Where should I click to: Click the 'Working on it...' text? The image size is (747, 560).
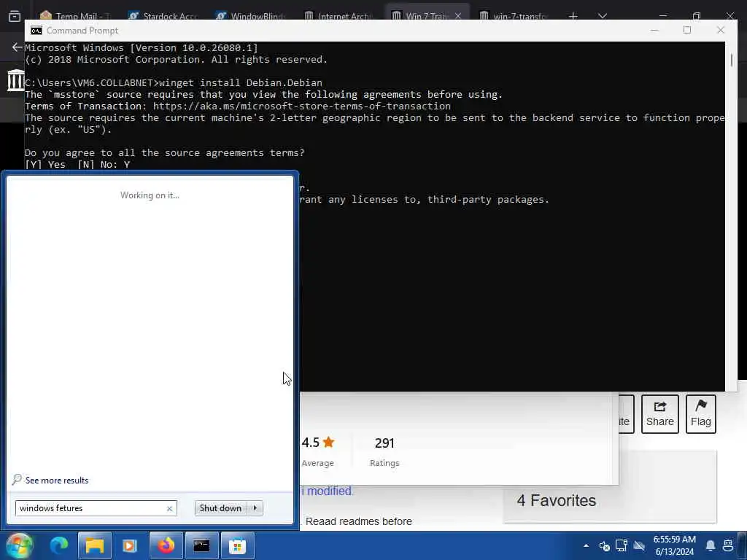point(150,195)
